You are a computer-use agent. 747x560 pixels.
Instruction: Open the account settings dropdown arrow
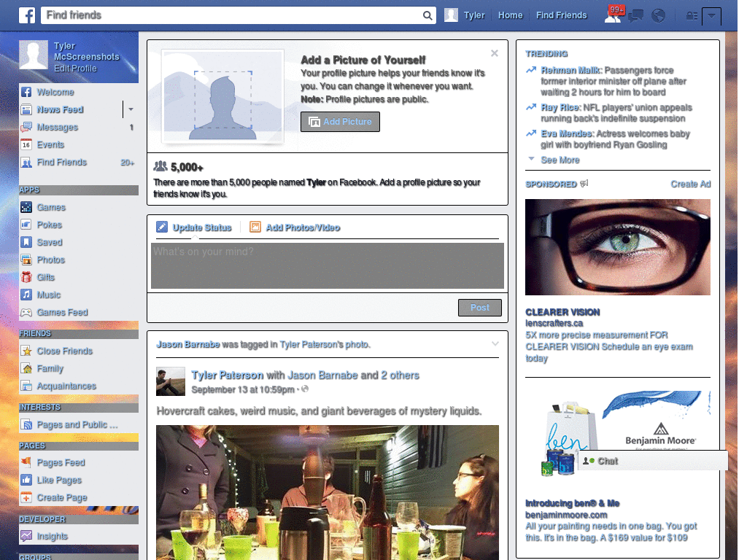point(712,15)
